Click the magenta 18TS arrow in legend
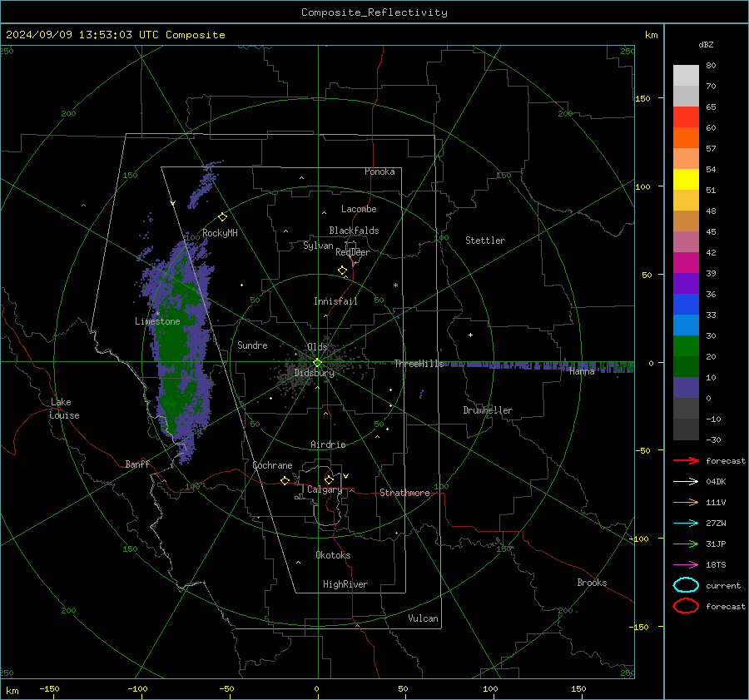Screen dimensions: 749x700 (686, 565)
